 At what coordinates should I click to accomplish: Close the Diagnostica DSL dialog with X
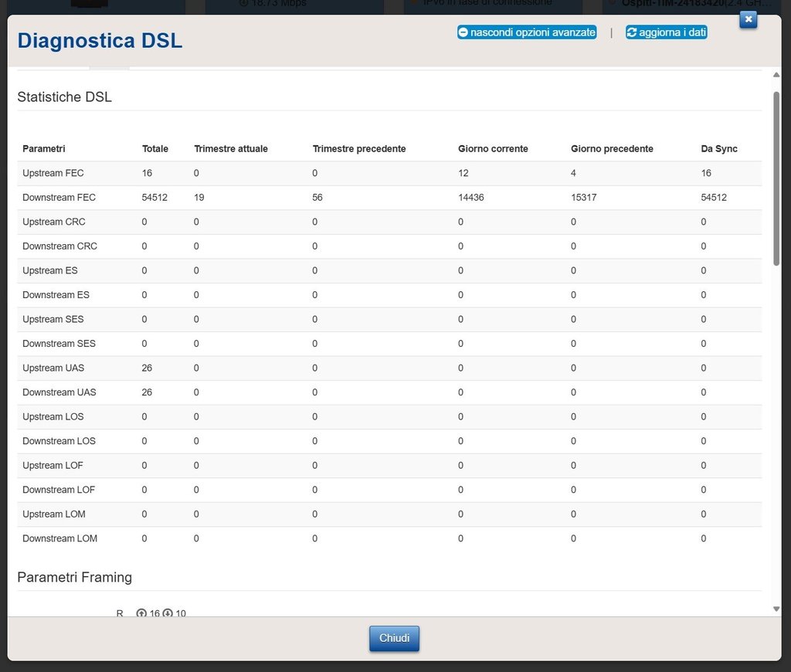click(748, 19)
